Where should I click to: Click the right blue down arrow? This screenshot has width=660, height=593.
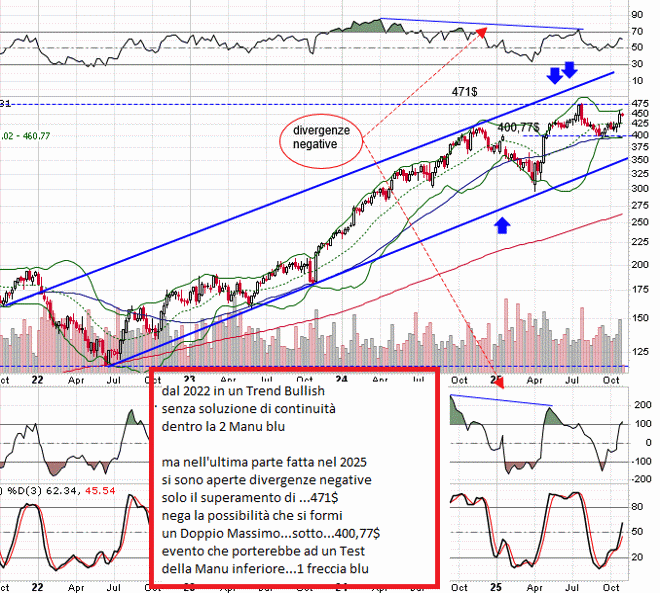point(570,69)
